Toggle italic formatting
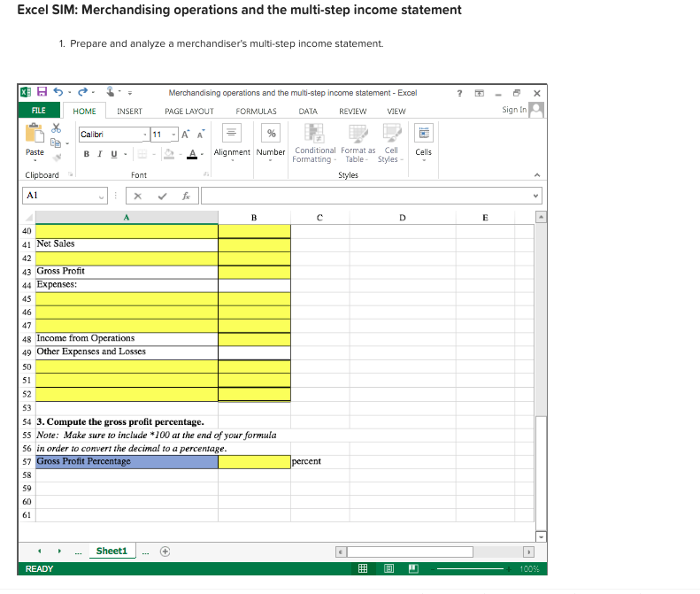 click(100, 154)
